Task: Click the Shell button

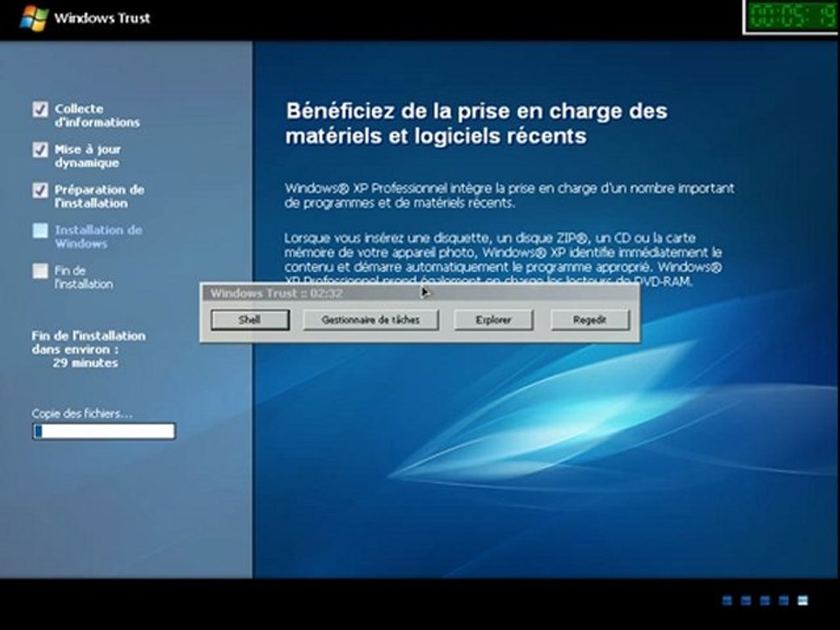Action: (x=250, y=320)
